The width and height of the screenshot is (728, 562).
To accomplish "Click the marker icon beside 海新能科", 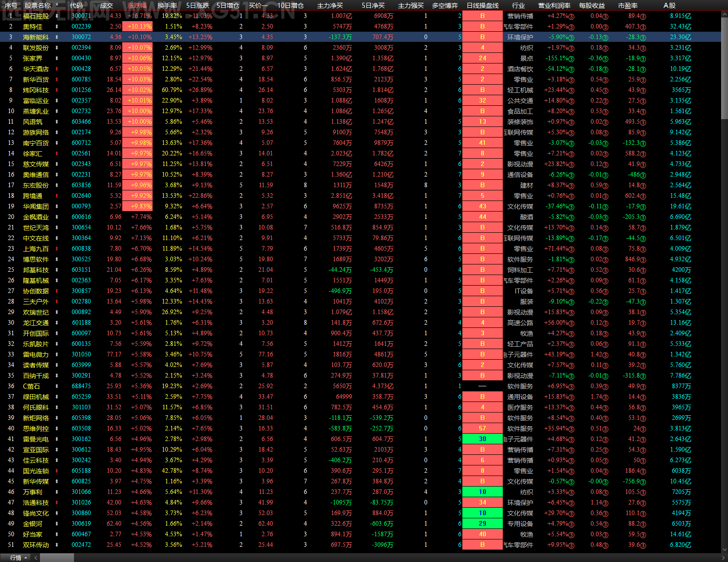I will pos(57,37).
